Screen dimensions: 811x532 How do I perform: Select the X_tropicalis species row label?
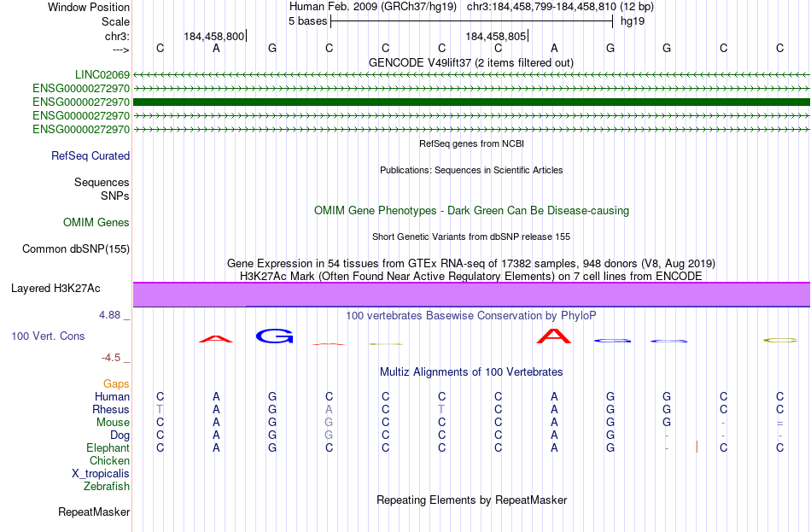point(101,474)
